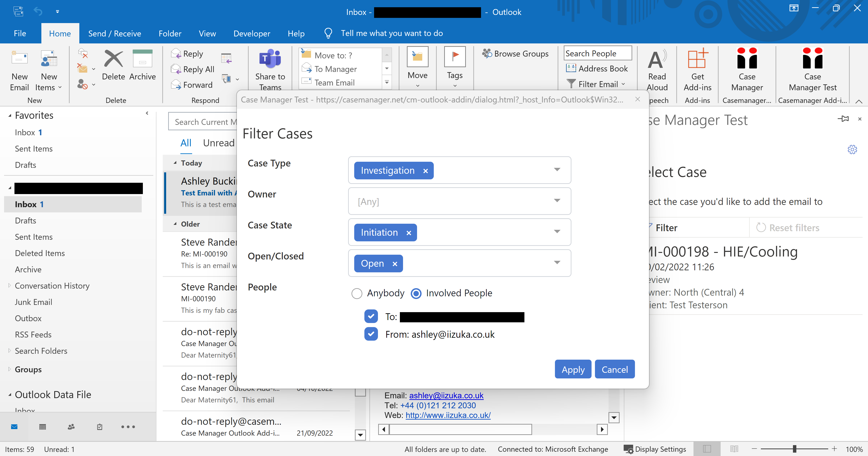Click the Ignore conversation icon
This screenshot has height=456, width=868.
click(83, 53)
